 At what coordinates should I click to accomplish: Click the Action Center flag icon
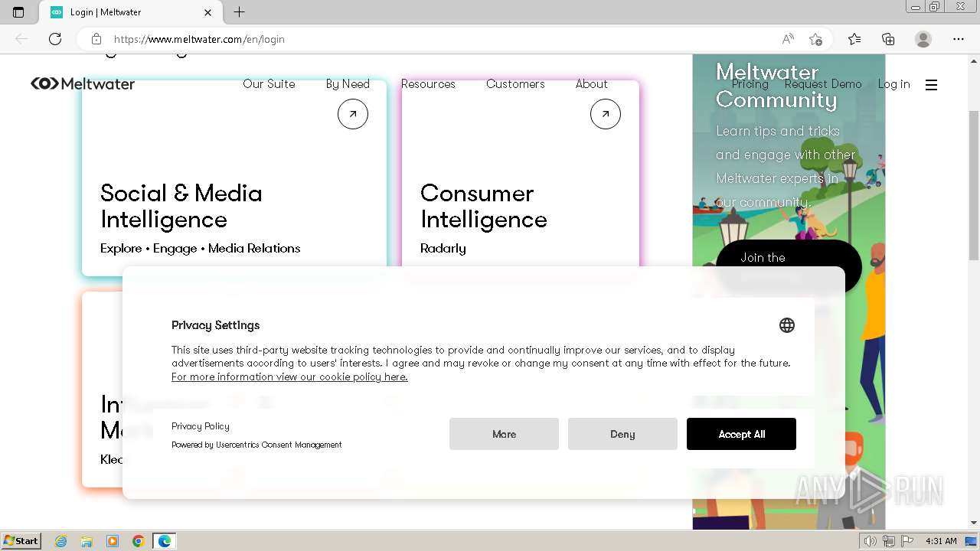click(x=907, y=541)
